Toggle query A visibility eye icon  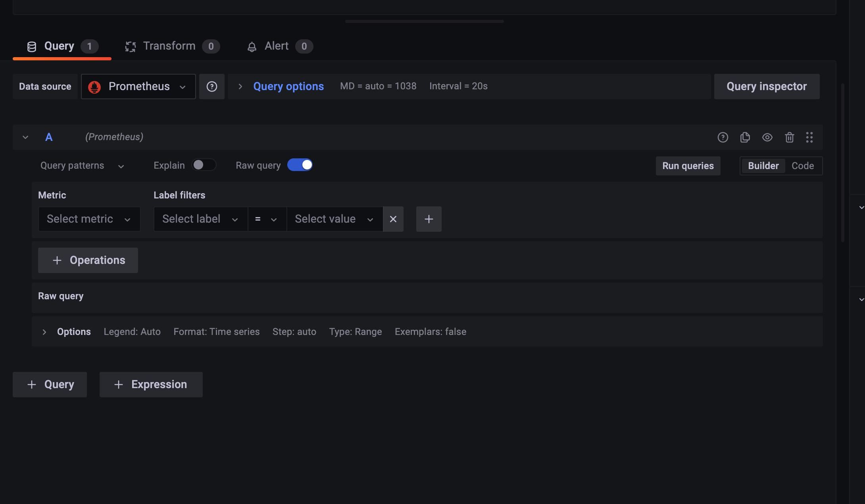pyautogui.click(x=767, y=137)
